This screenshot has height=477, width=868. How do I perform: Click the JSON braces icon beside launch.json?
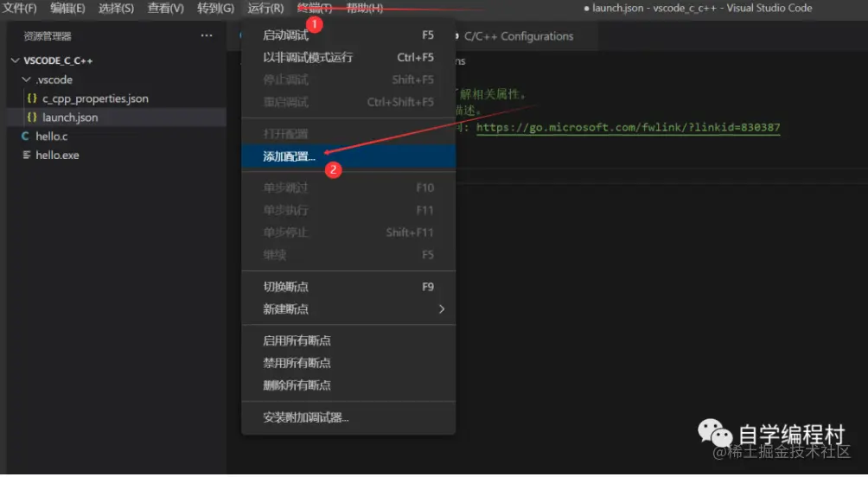click(32, 118)
